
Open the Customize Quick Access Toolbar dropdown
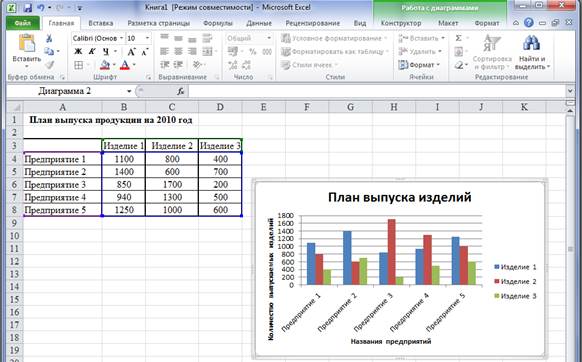[x=80, y=7]
